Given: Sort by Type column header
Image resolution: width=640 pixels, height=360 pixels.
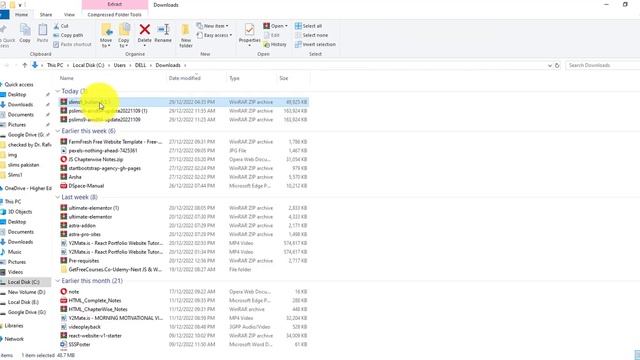Looking at the screenshot, I should (234, 78).
